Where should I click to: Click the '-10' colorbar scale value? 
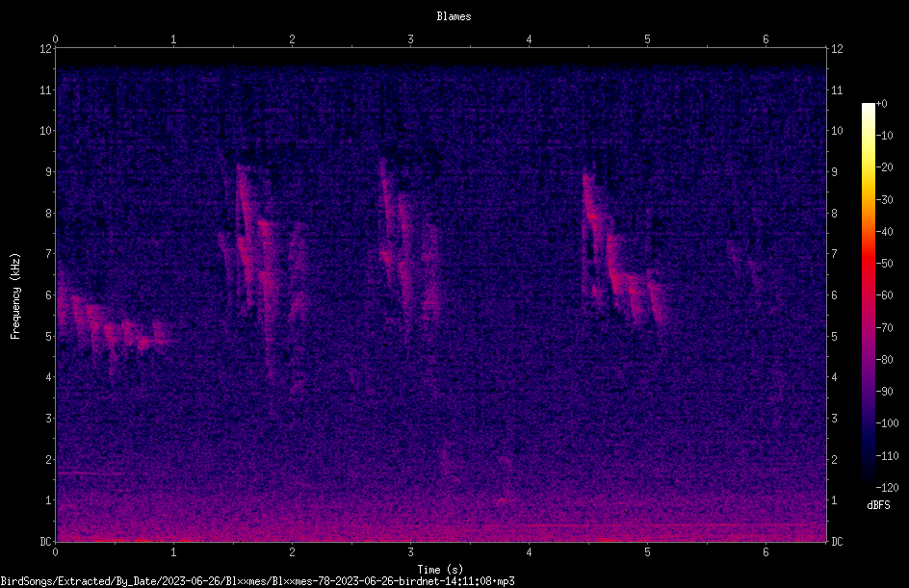[x=884, y=136]
